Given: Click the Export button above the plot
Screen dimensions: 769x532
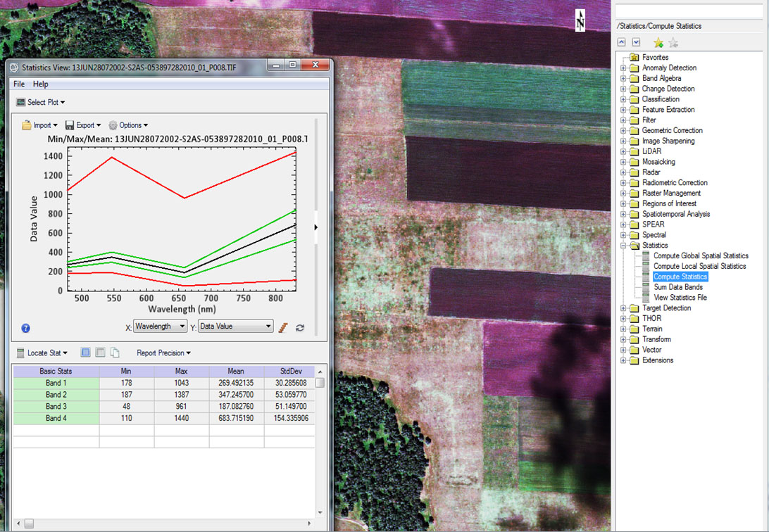Looking at the screenshot, I should pos(83,125).
